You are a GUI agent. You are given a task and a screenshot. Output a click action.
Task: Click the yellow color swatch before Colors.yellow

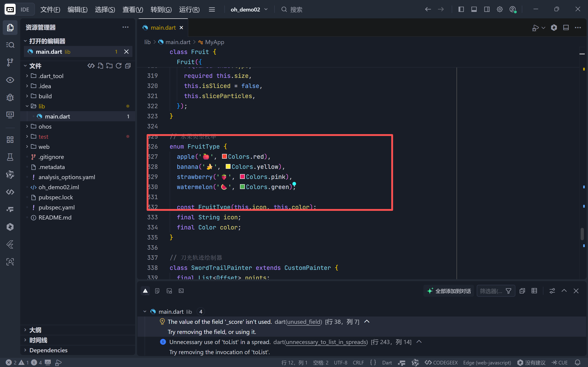[x=228, y=167]
